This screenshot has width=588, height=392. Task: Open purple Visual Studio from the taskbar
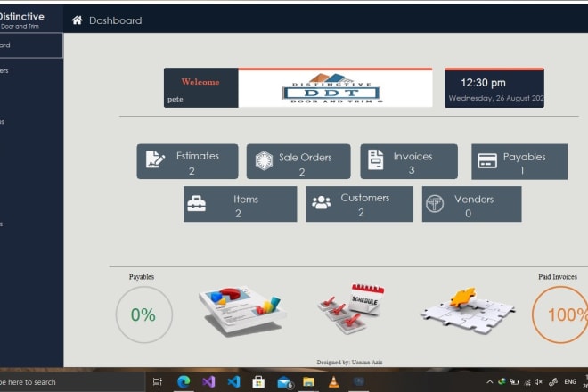pyautogui.click(x=208, y=382)
